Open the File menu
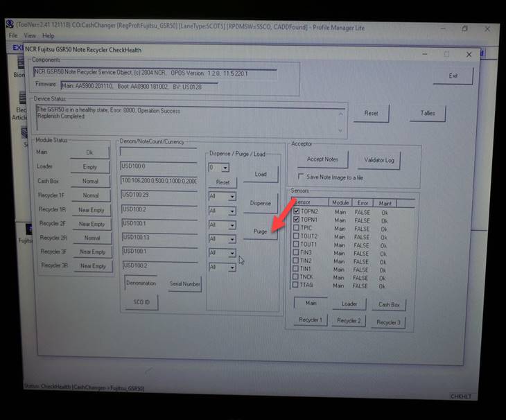The image size is (506, 420). point(12,35)
